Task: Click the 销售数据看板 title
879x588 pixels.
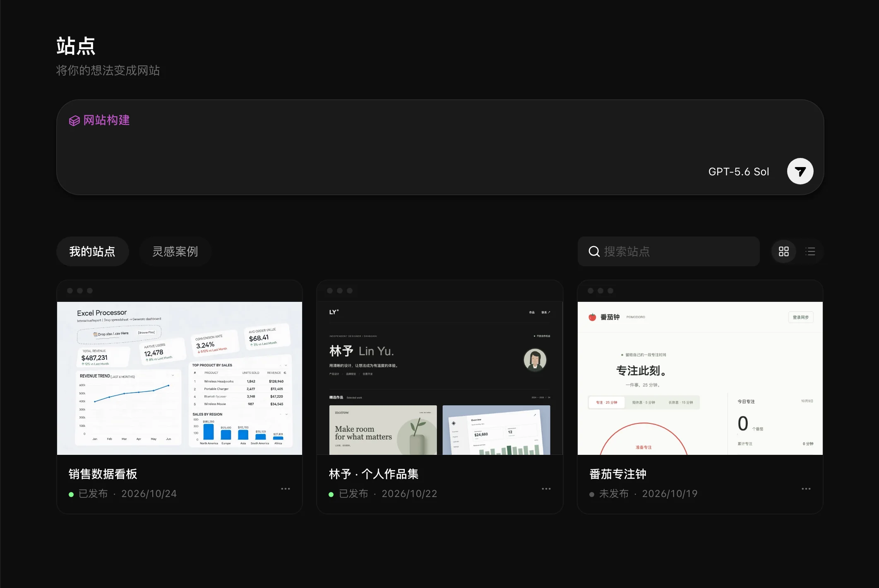Action: click(x=103, y=474)
